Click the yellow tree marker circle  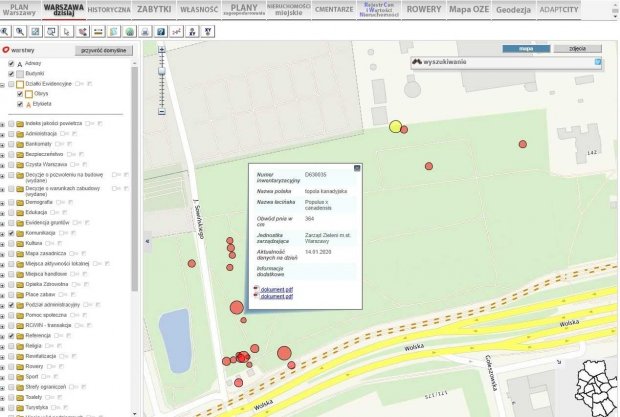(x=395, y=126)
